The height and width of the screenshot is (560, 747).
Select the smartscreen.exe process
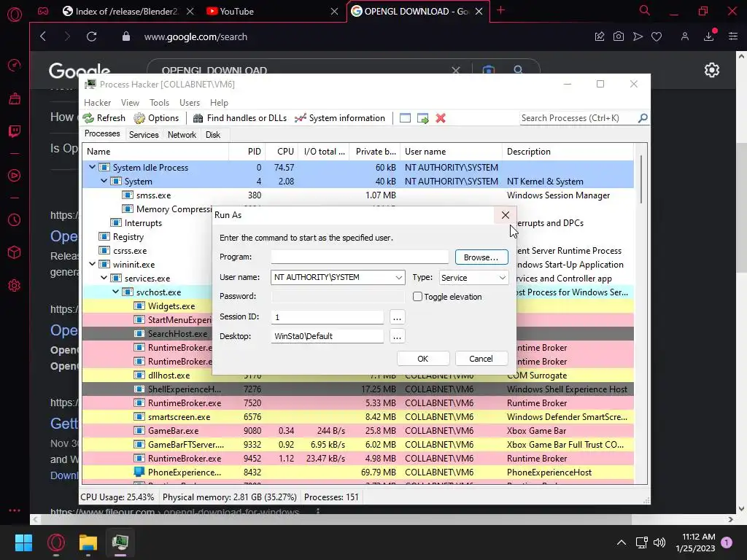(357, 416)
